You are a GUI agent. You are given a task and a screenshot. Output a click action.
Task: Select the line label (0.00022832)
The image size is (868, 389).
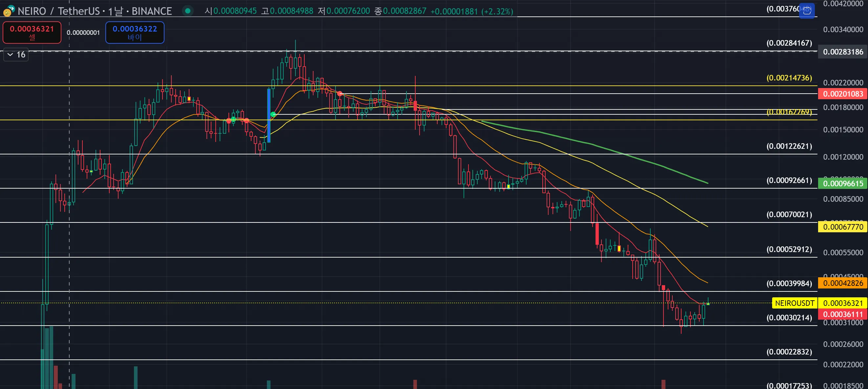point(789,352)
